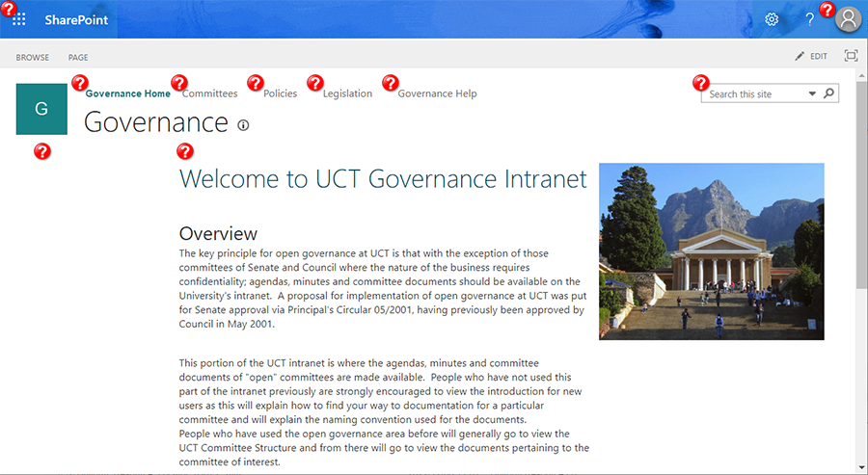This screenshot has width=868, height=475.
Task: Open the Governance Help navigation link
Action: click(x=437, y=93)
